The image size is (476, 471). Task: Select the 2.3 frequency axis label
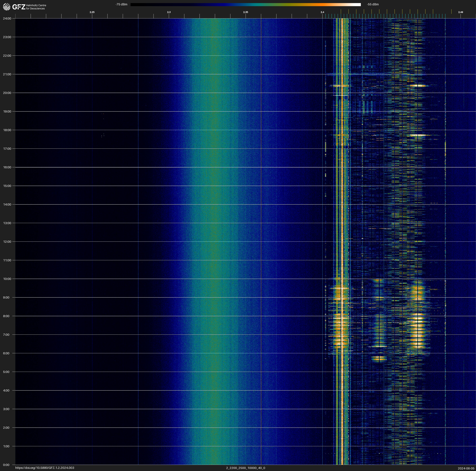coord(169,12)
